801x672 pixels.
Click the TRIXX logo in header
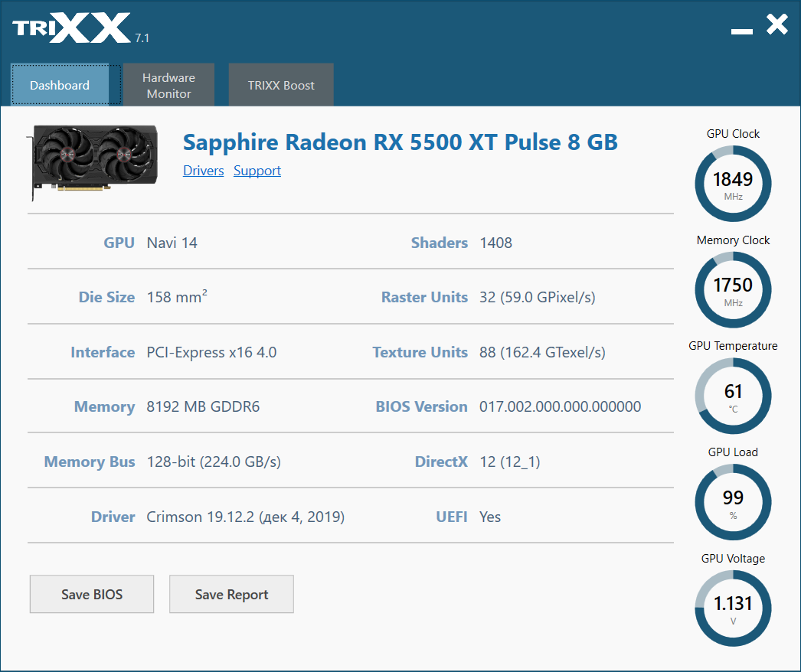71,28
